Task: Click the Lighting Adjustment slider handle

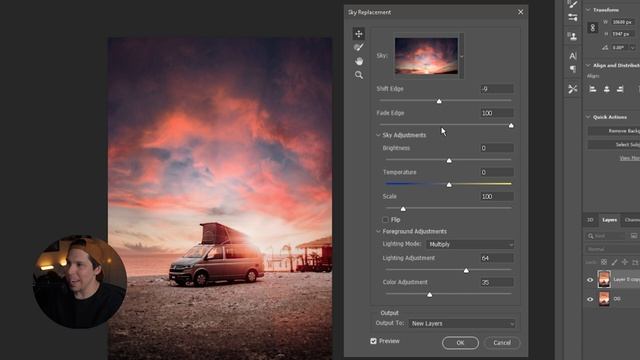Action: pyautogui.click(x=466, y=270)
